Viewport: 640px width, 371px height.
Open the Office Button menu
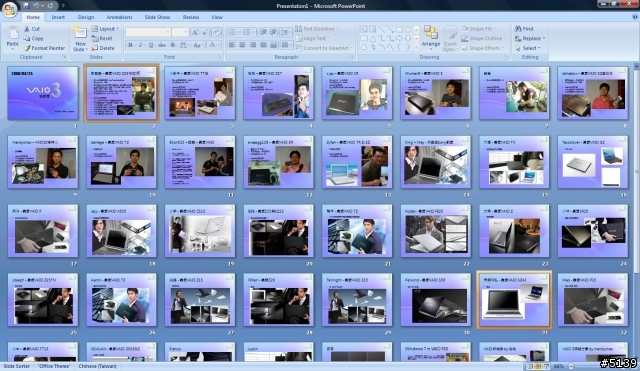click(x=9, y=9)
